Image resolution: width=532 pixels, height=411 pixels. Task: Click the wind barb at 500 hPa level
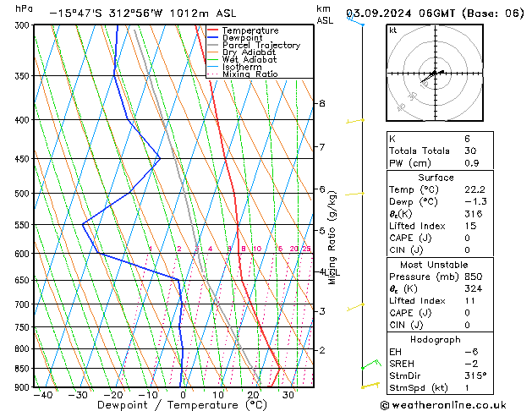click(355, 194)
